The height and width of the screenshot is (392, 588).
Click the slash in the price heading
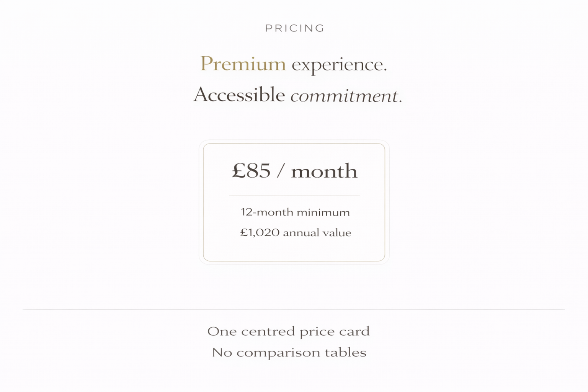pyautogui.click(x=281, y=171)
